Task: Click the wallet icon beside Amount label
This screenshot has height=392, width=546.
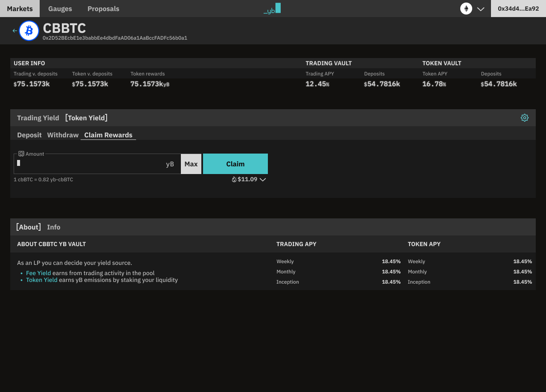Action: point(21,154)
